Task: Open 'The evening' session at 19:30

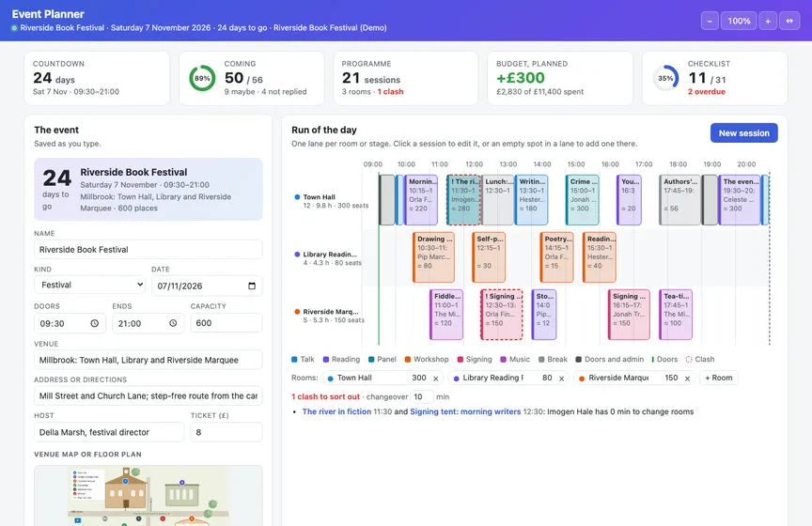Action: coord(740,200)
